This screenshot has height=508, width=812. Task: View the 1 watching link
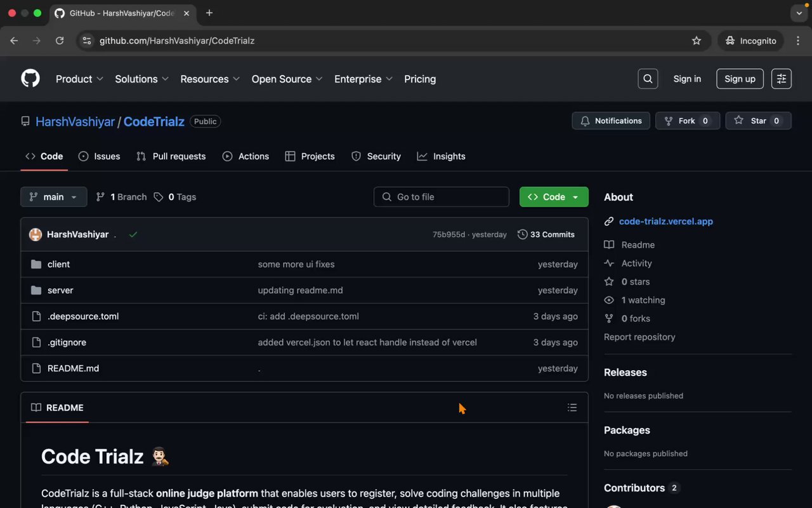634,300
